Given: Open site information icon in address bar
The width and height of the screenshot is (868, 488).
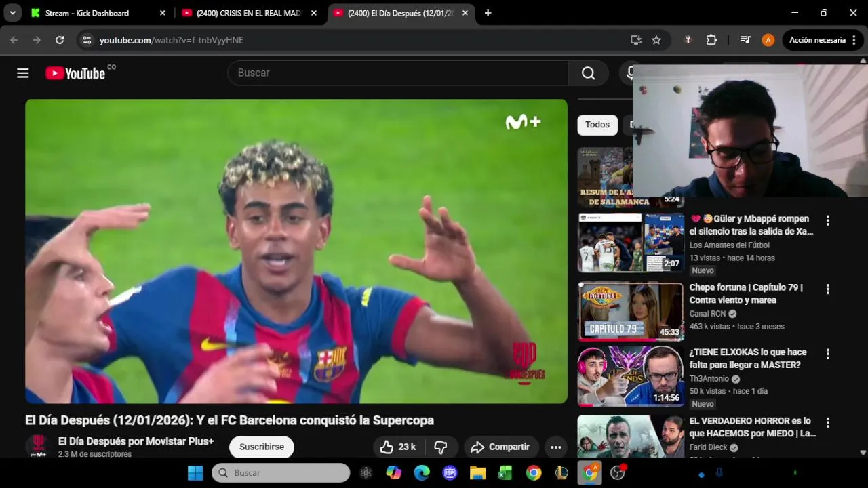Looking at the screenshot, I should coord(86,40).
